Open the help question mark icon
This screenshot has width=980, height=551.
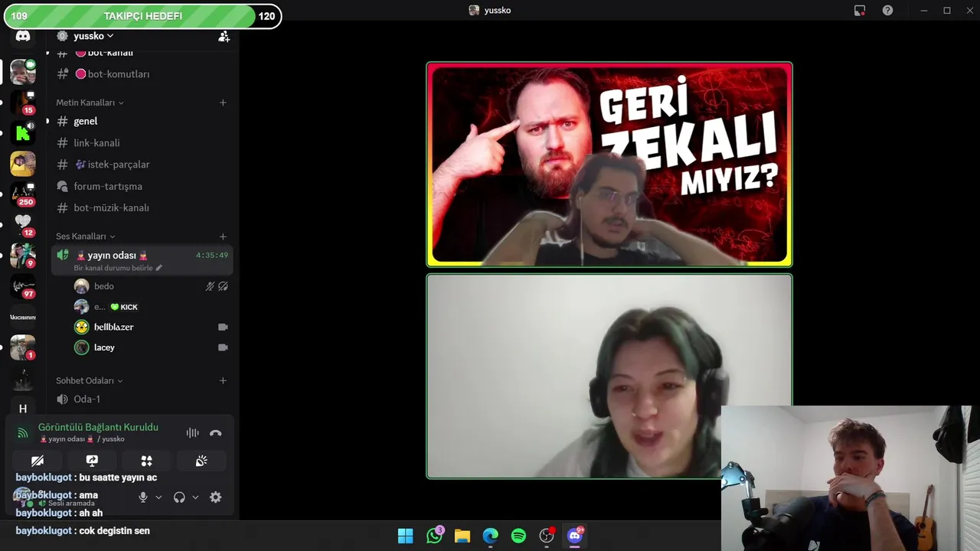tap(887, 10)
